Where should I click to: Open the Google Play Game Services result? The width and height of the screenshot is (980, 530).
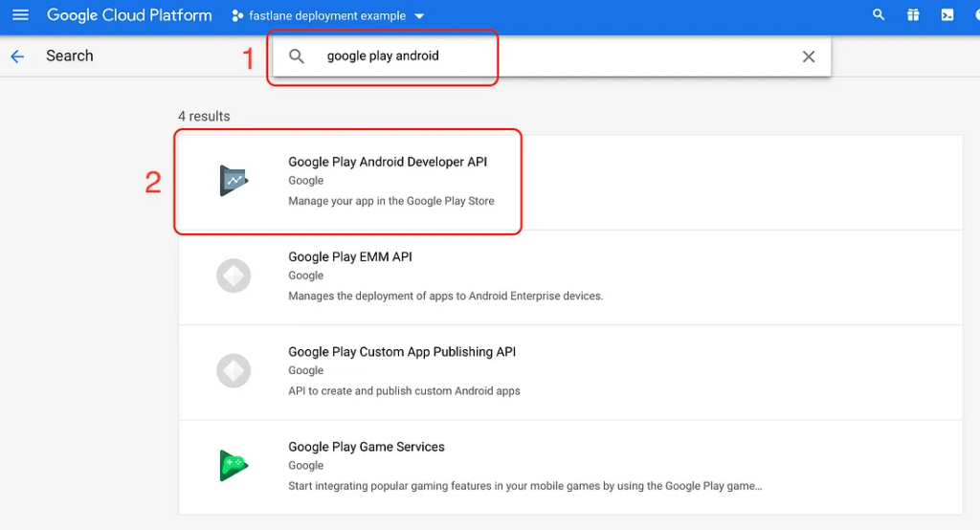point(570,467)
